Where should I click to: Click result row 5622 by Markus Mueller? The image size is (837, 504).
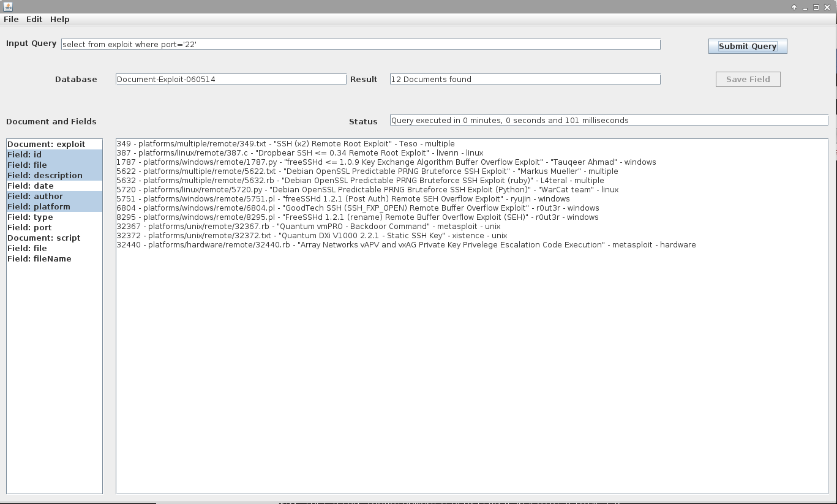click(x=367, y=171)
